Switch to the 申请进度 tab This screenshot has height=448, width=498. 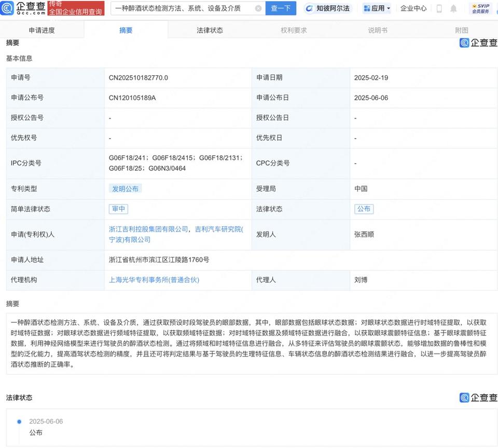pyautogui.click(x=42, y=30)
